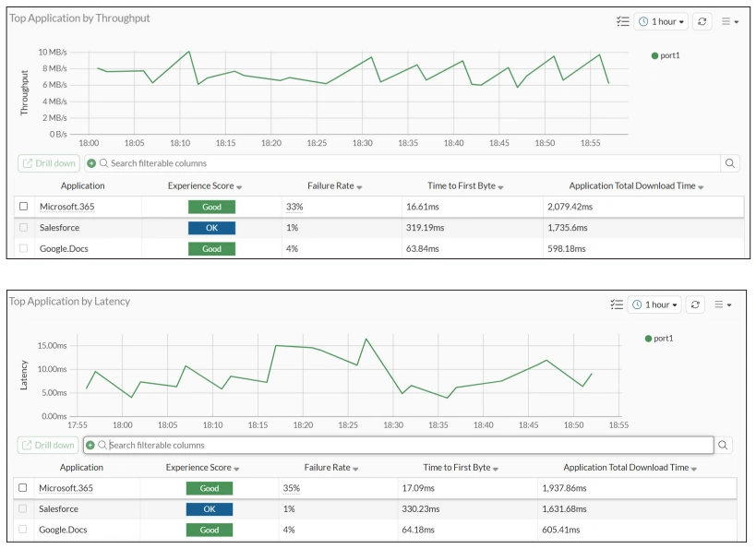Sort by Failure Rate in Throughput table
Image resolution: width=756 pixels, height=549 pixels.
tap(333, 186)
